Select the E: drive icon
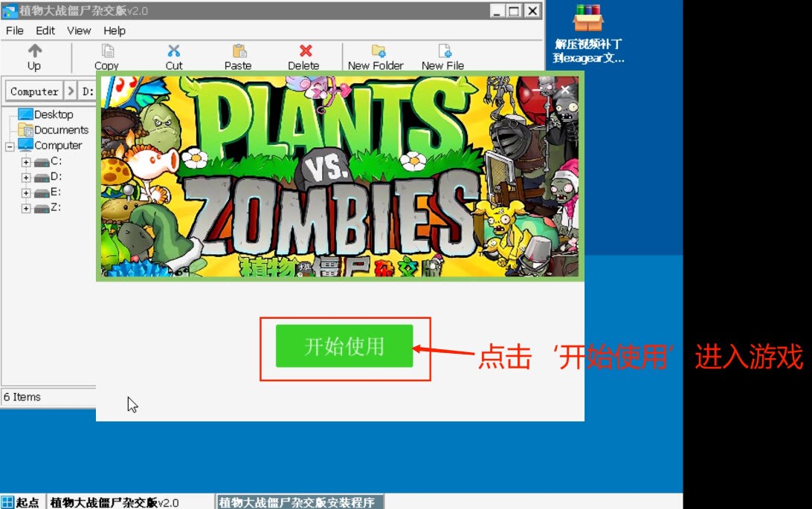 [42, 193]
